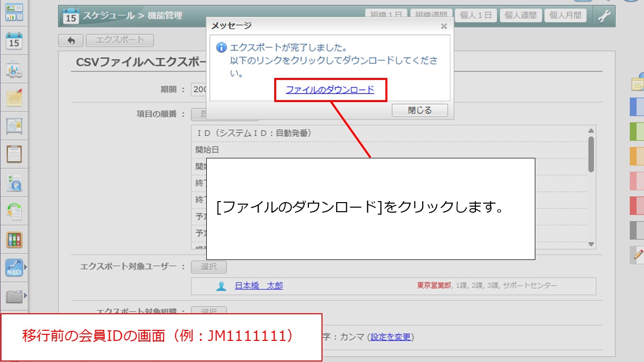
Task: Click the item list scrollbar thumb
Action: click(x=591, y=154)
